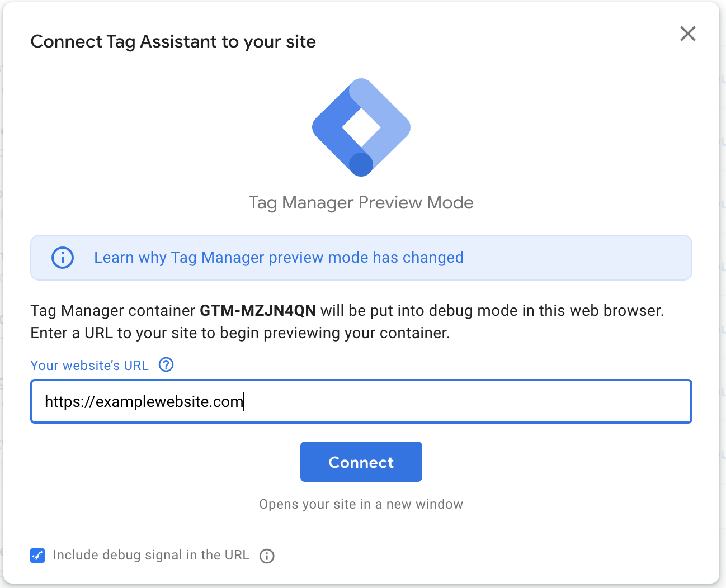Click the Tag Manager Preview Mode heading
Viewport: 726px width, 588px height.
tap(361, 202)
